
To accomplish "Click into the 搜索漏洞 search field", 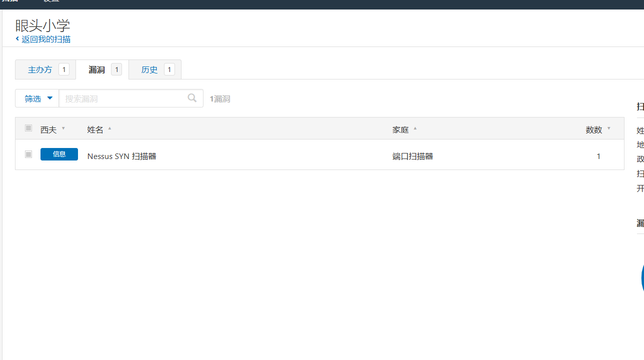I will (x=122, y=98).
